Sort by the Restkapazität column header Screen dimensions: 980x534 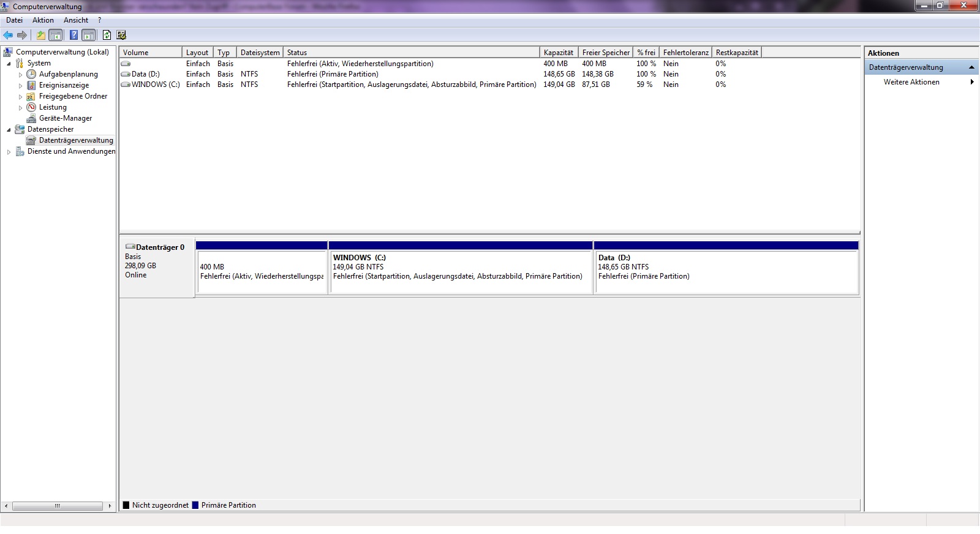coord(737,53)
